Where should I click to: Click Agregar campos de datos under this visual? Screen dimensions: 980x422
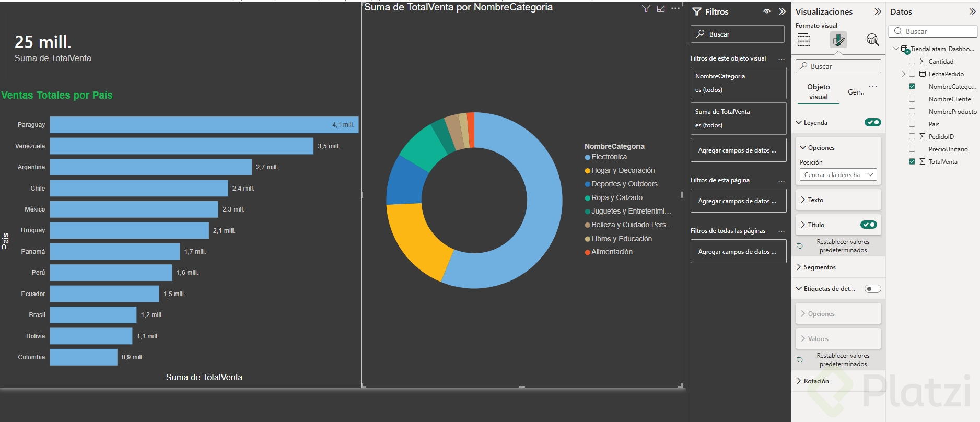click(739, 150)
